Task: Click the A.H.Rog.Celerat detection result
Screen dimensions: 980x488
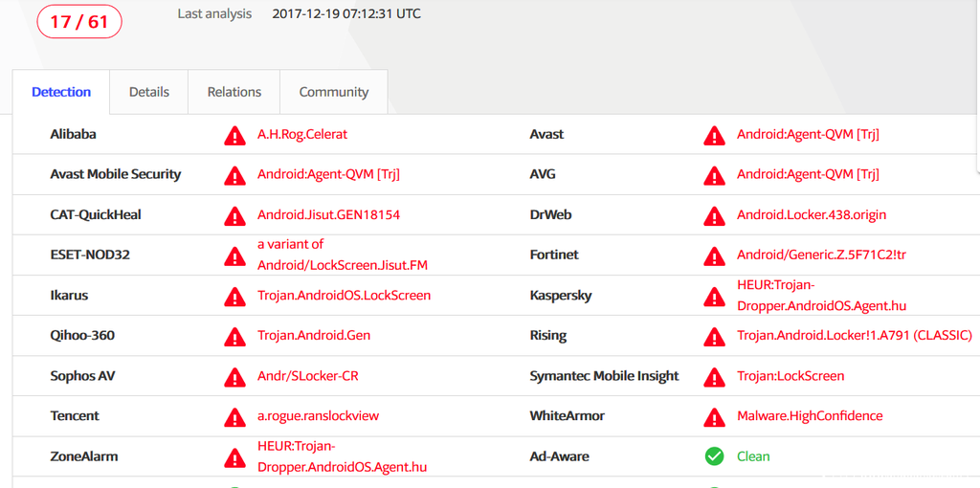Action: pos(302,135)
